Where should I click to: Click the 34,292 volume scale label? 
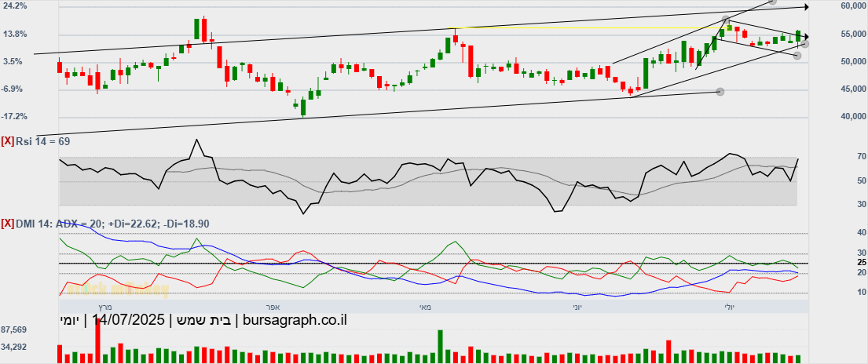coord(16,348)
